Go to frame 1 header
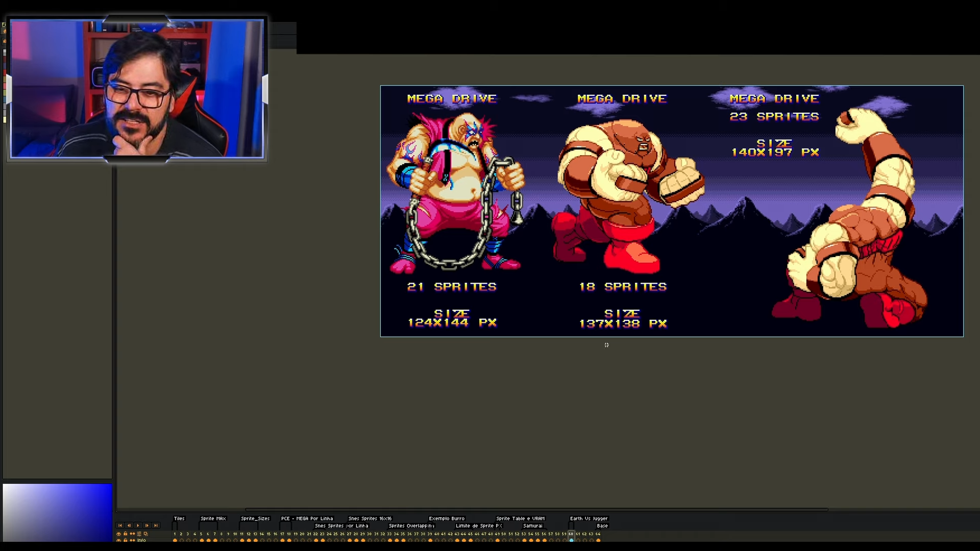This screenshot has height=551, width=980. pos(175,534)
